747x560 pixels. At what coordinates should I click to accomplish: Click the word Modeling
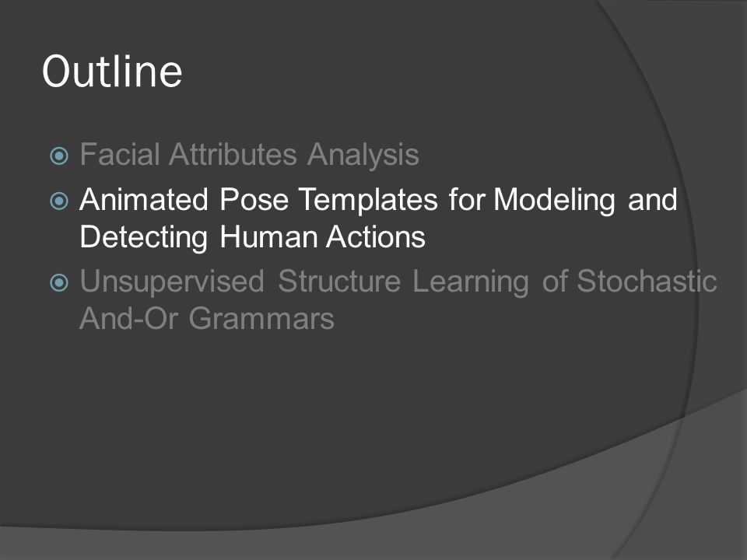point(555,201)
